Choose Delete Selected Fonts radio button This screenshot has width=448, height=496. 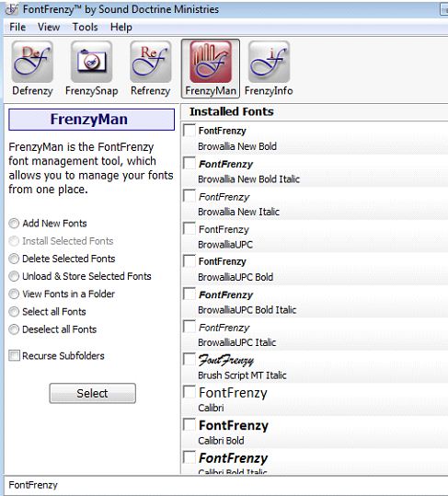click(x=14, y=259)
